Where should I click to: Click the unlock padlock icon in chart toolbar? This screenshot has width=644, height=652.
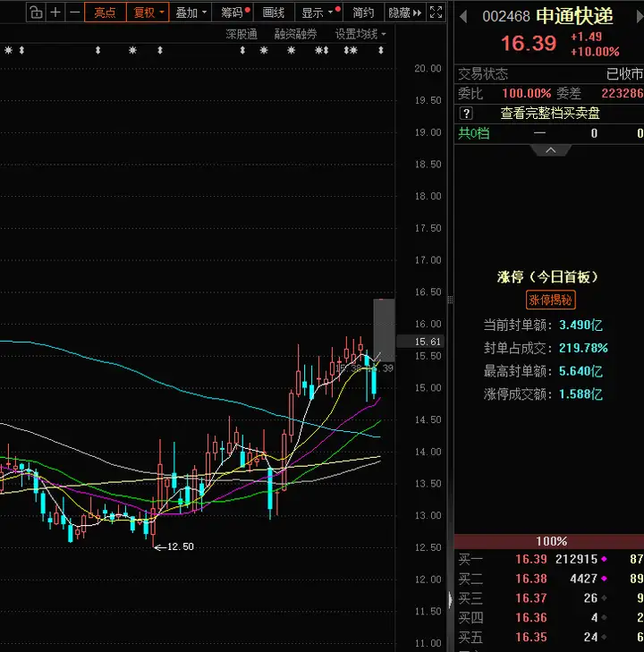click(x=36, y=13)
